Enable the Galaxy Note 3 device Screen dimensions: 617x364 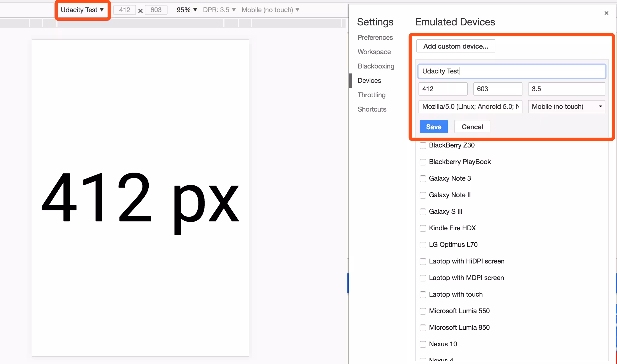[423, 179]
